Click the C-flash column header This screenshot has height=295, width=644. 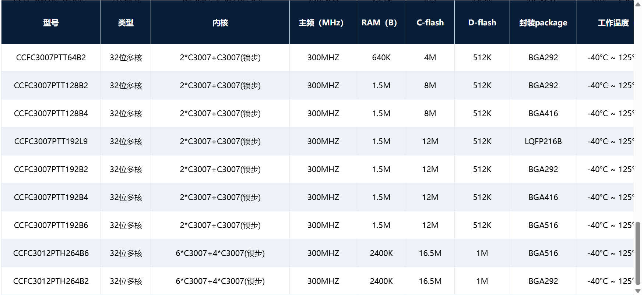pos(430,23)
